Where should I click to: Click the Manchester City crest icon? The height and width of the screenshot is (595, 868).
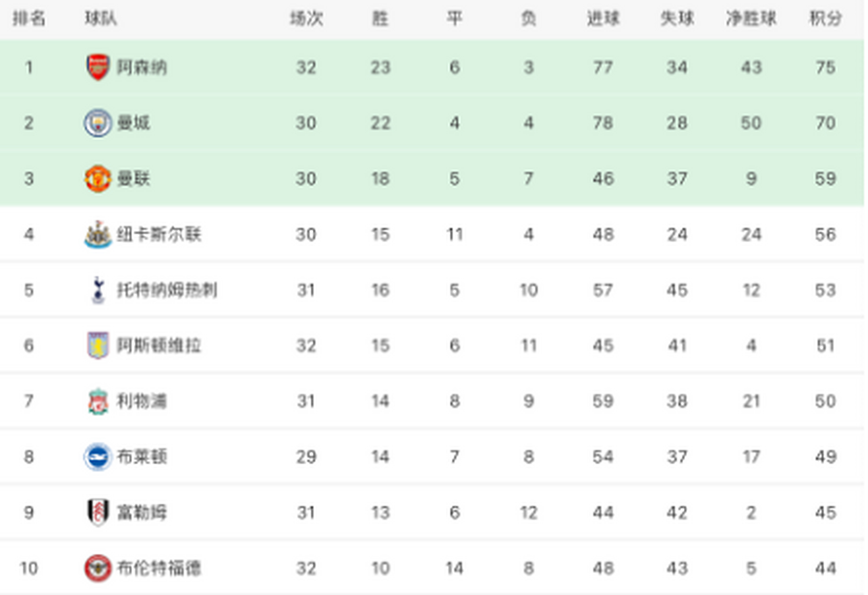[98, 123]
